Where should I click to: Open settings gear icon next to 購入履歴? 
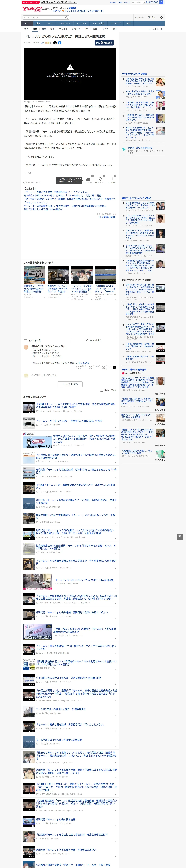point(161,18)
